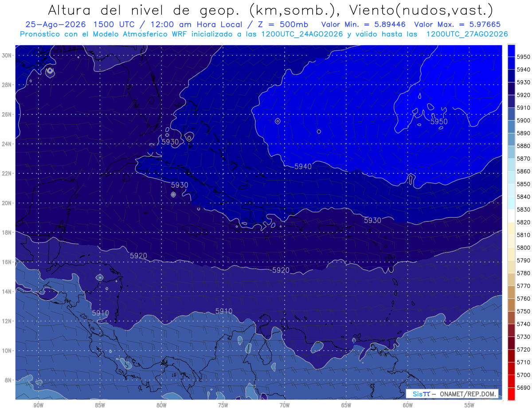Screen dimensions: 532x411
Task: Click the SisTT logo text
Action: pos(421,394)
